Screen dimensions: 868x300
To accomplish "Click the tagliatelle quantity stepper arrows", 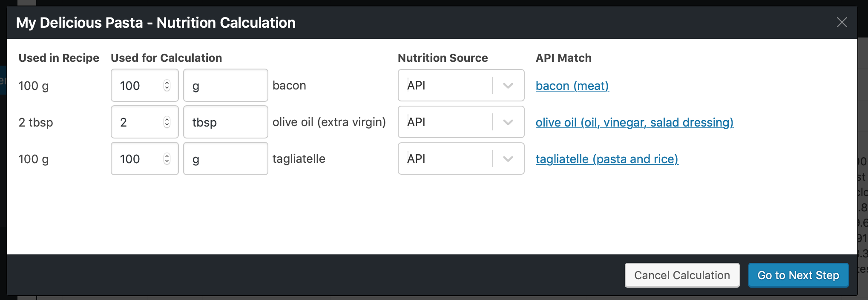I will click(167, 159).
